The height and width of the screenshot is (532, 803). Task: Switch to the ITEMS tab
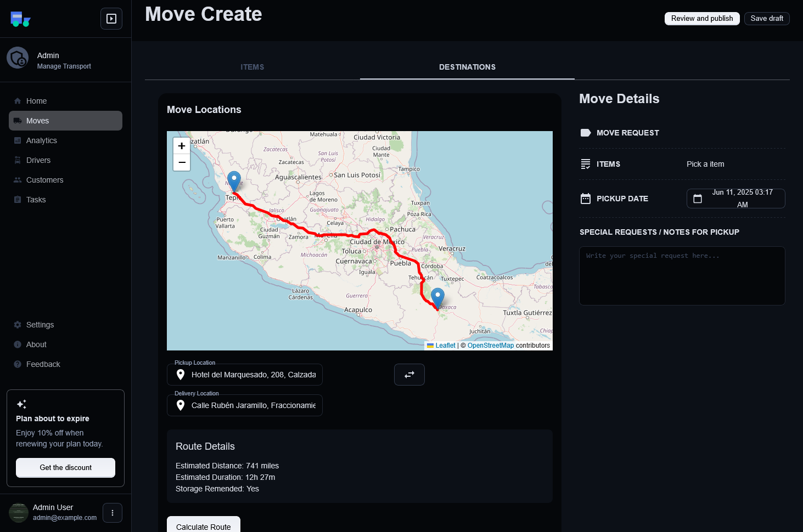(x=252, y=67)
